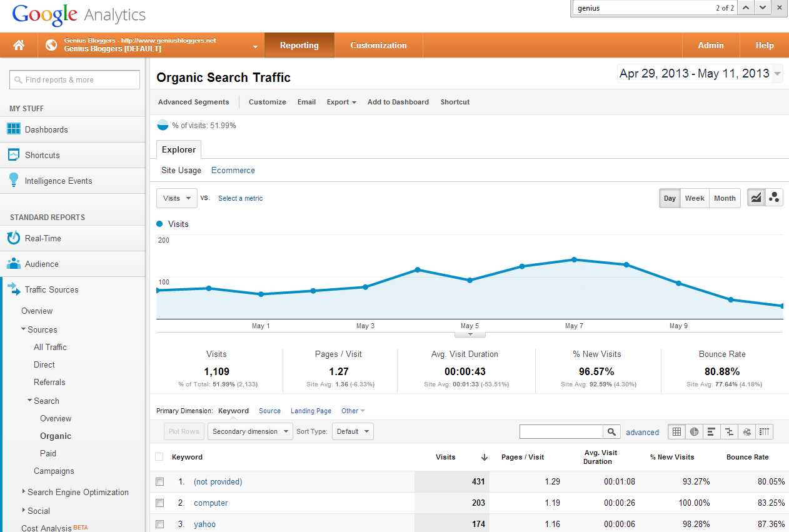Click the Intelligence Events lightbulb icon
The width and height of the screenshot is (789, 532).
pos(13,180)
